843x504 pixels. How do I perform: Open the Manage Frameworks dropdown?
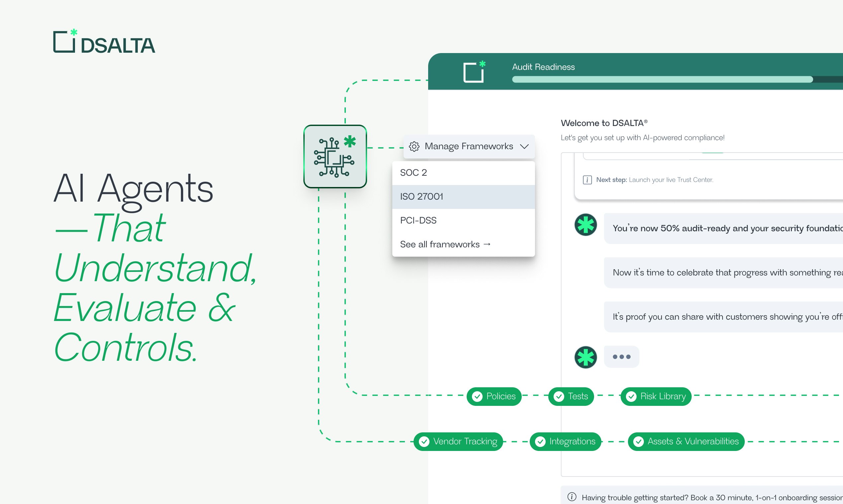[468, 146]
